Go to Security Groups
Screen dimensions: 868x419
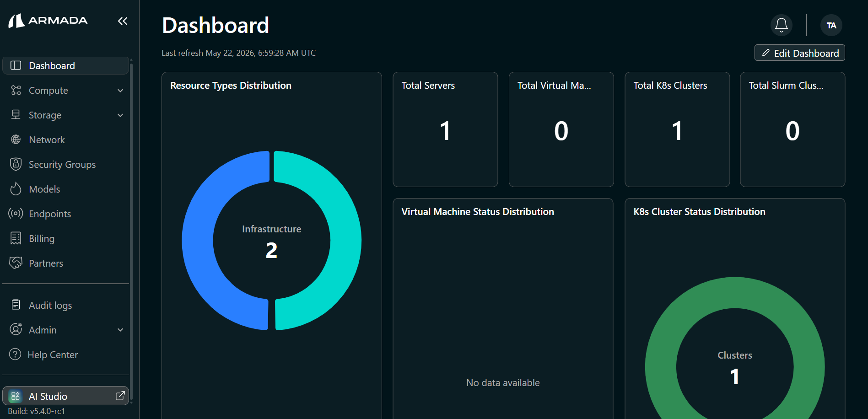(x=65, y=164)
